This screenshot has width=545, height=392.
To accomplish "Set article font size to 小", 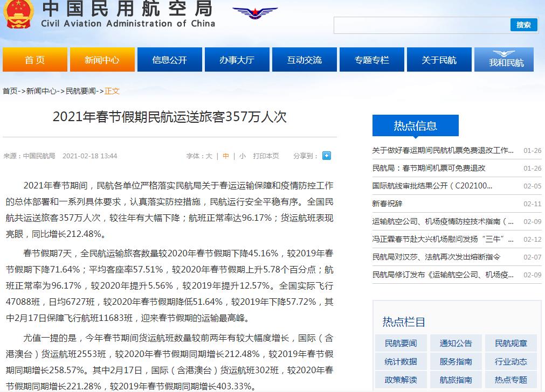I will pos(242,156).
